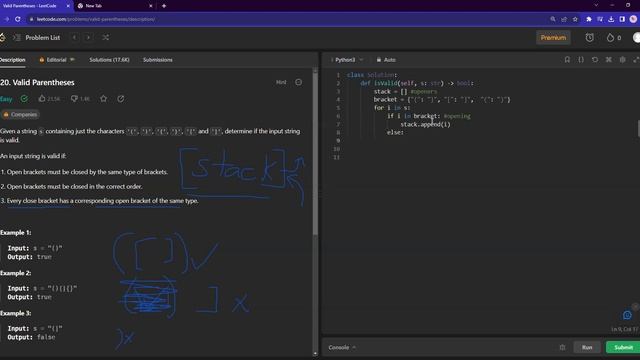This screenshot has width=640, height=360.
Task: Toggle the browser side panel icon
Action: 622,19
